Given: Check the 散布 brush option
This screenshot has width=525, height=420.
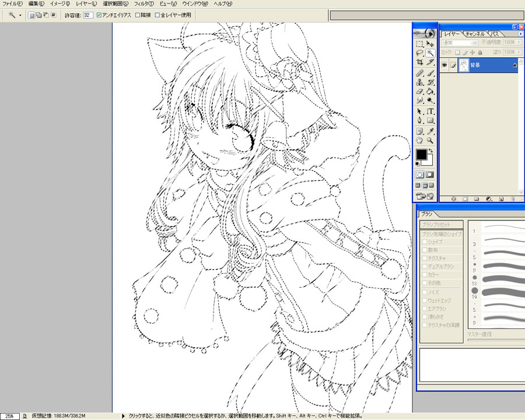Looking at the screenshot, I should (425, 250).
